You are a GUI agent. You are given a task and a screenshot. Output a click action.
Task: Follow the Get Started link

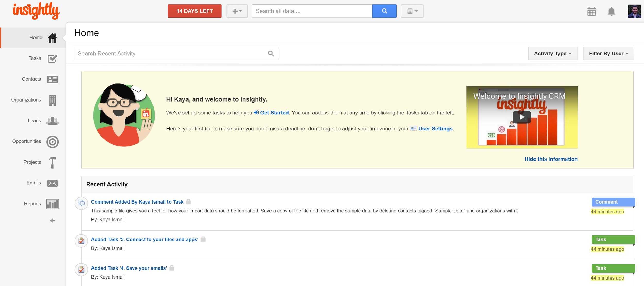[274, 113]
